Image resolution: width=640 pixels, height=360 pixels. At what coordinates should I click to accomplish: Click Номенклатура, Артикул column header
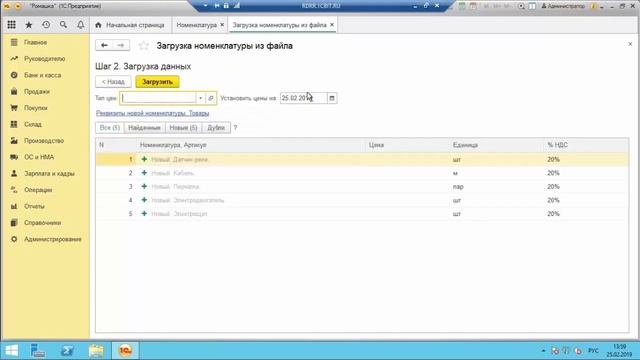(173, 145)
